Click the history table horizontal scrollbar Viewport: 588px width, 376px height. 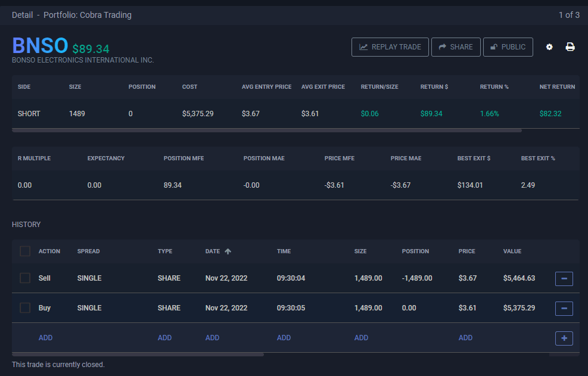point(138,355)
